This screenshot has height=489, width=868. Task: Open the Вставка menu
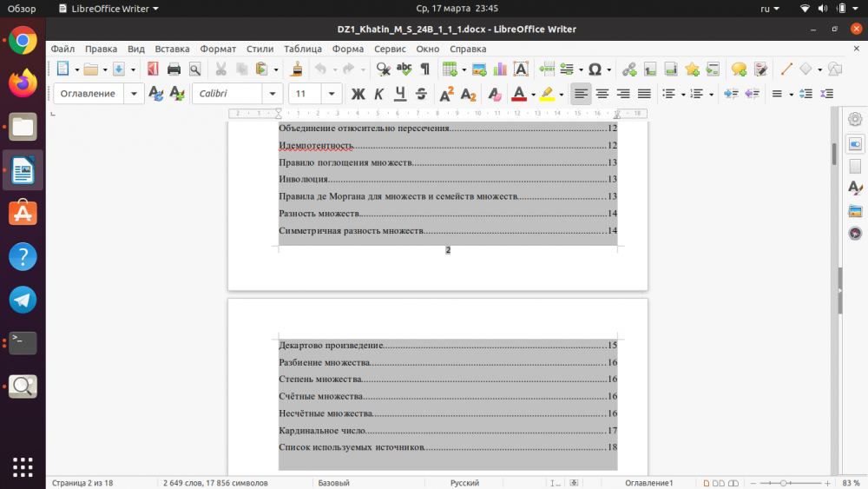tap(172, 49)
